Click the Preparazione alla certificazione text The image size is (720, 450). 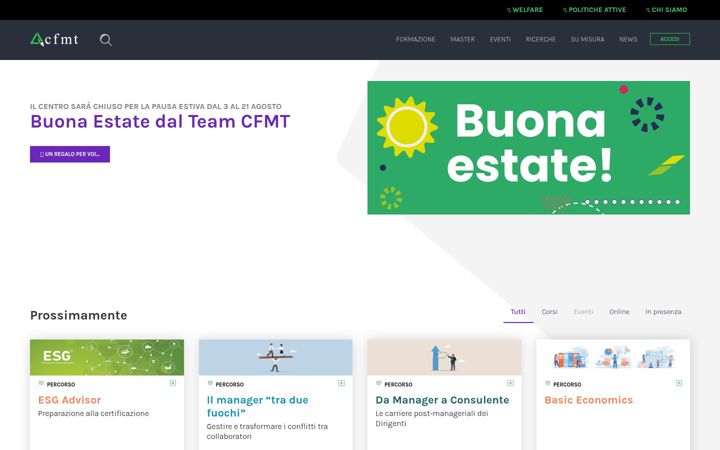click(x=93, y=413)
